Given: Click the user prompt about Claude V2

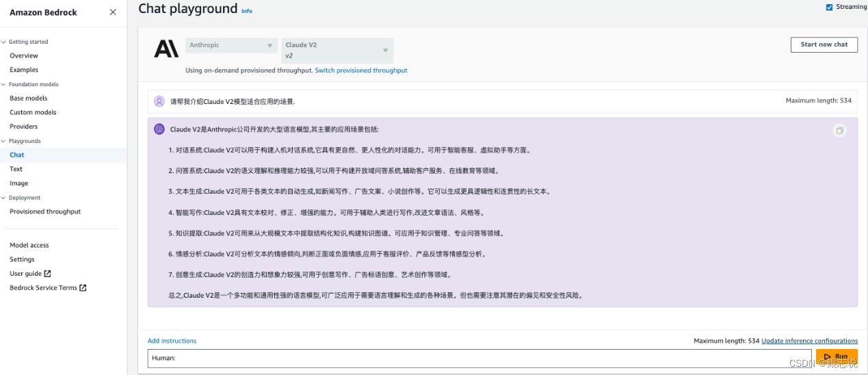Looking at the screenshot, I should [x=233, y=101].
